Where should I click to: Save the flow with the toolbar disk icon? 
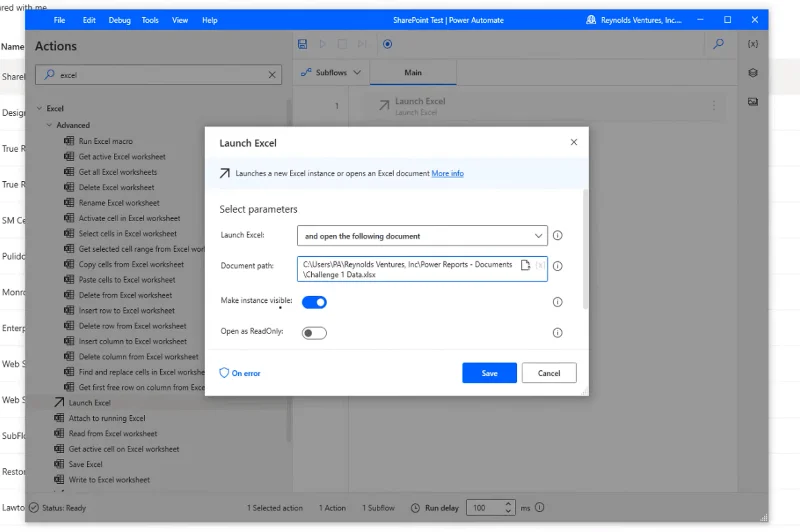[303, 44]
